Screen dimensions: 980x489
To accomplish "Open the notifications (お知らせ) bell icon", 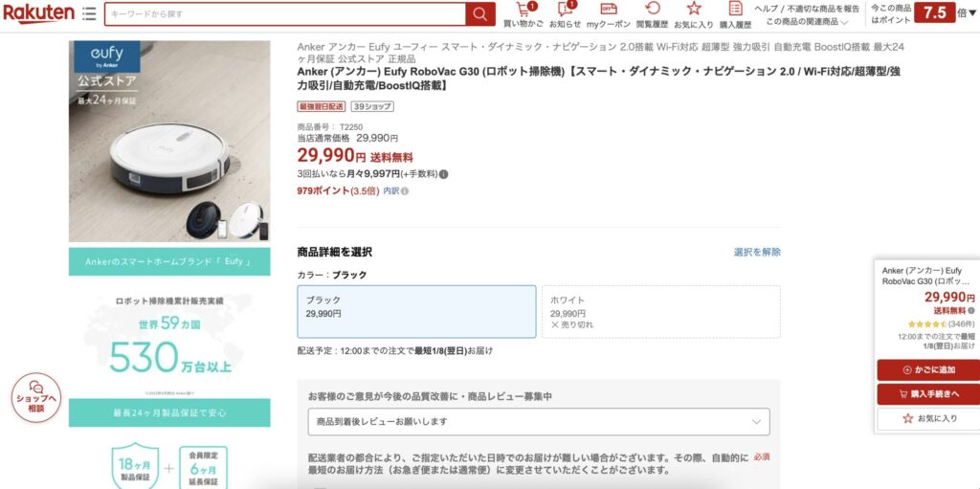I will (565, 14).
